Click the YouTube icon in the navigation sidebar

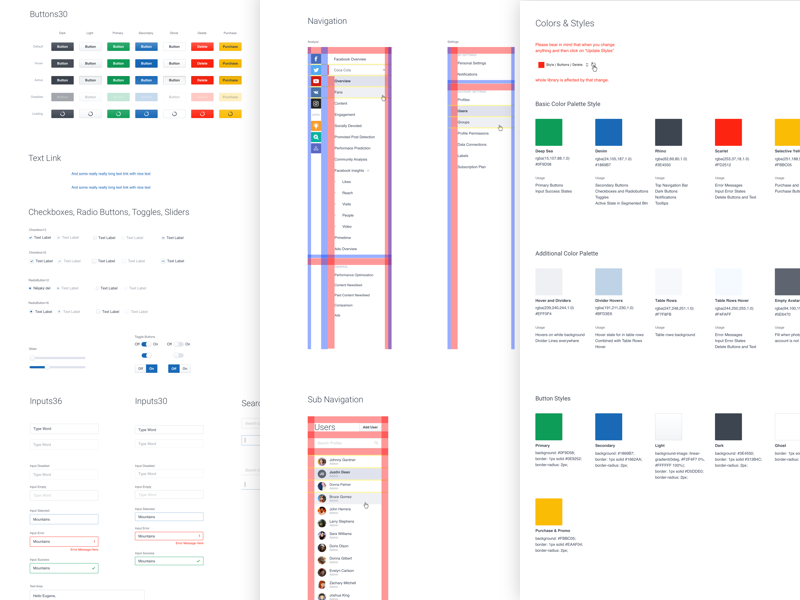[x=315, y=82]
